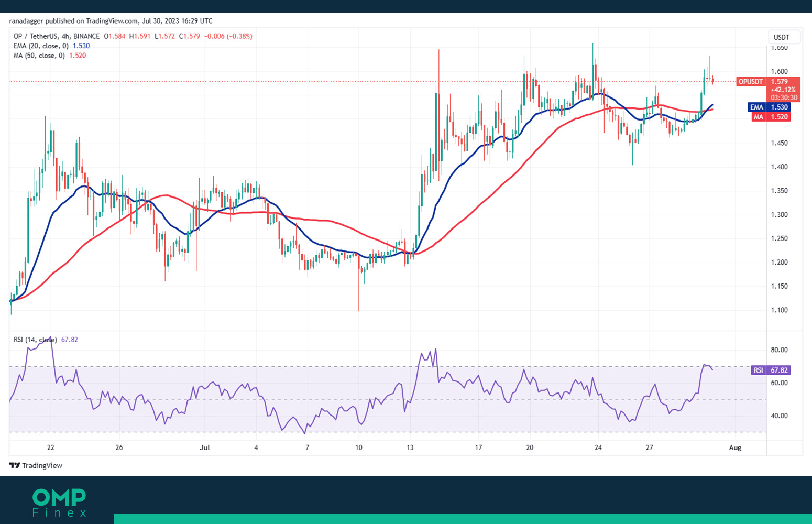Screen dimensions: 812x524
Task: Click the 1.600 price axis label
Action: pos(779,72)
